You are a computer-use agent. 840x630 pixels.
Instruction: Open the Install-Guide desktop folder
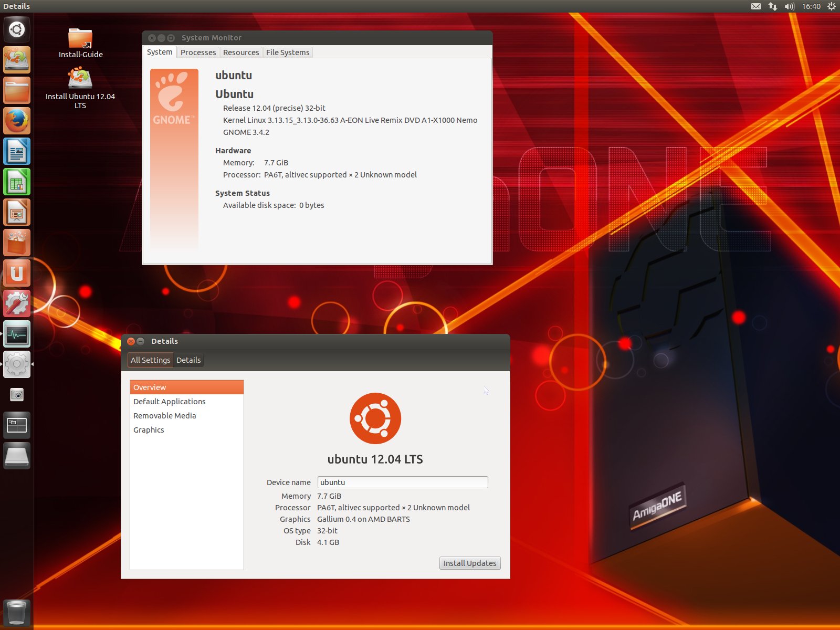[80, 43]
